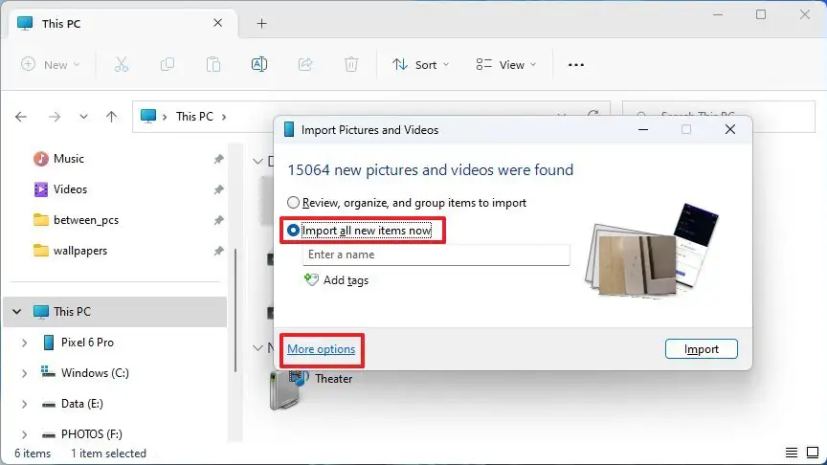Go up one folder level arrow
Image resolution: width=827 pixels, height=465 pixels.
[x=111, y=117]
